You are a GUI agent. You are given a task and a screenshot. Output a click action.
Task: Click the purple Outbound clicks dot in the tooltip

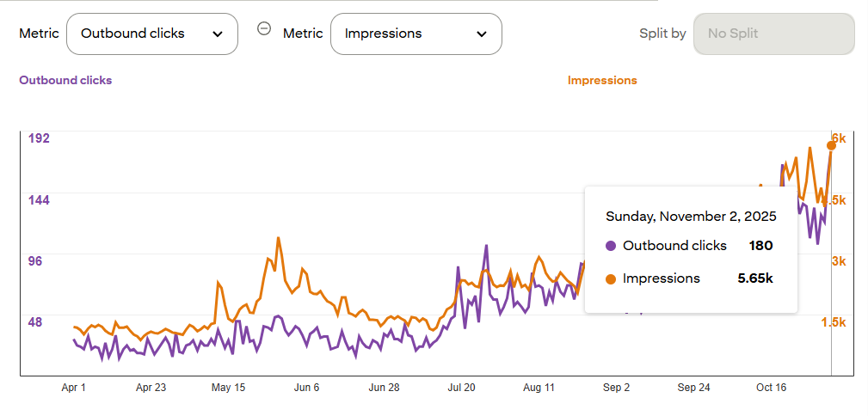click(x=611, y=246)
